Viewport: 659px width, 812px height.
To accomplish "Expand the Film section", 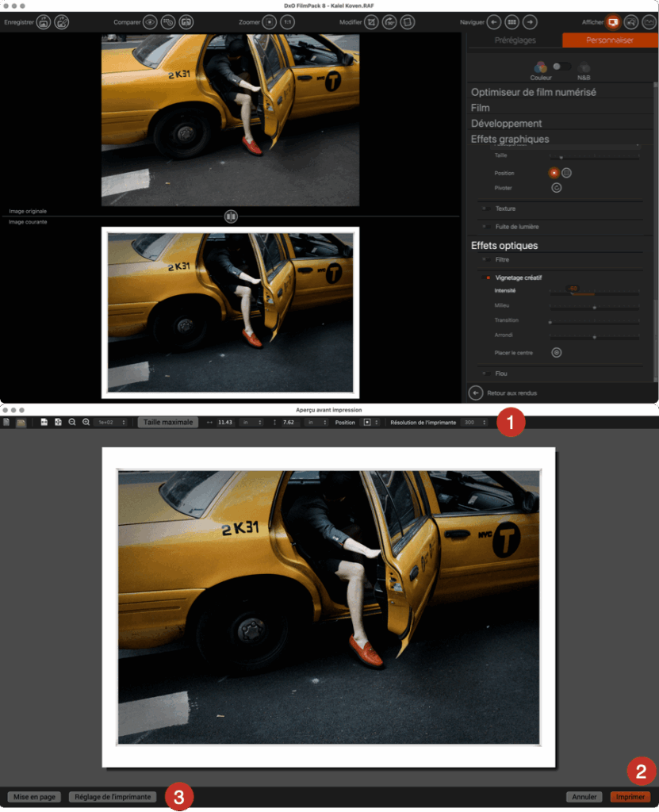I will [481, 108].
